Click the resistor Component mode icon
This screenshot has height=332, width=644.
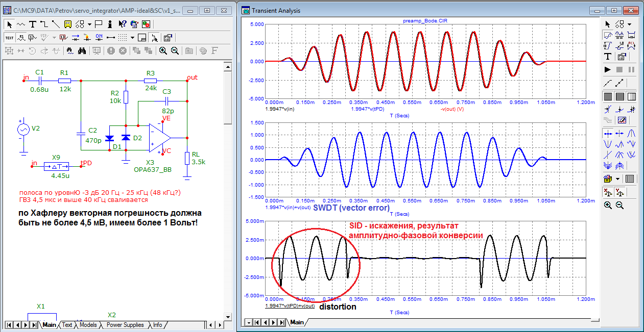[21, 24]
